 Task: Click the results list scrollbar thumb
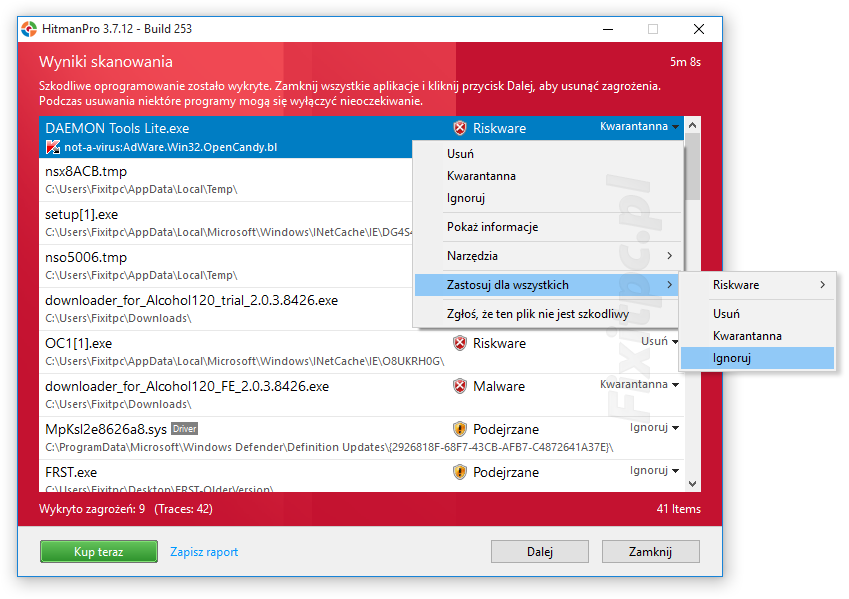click(693, 166)
